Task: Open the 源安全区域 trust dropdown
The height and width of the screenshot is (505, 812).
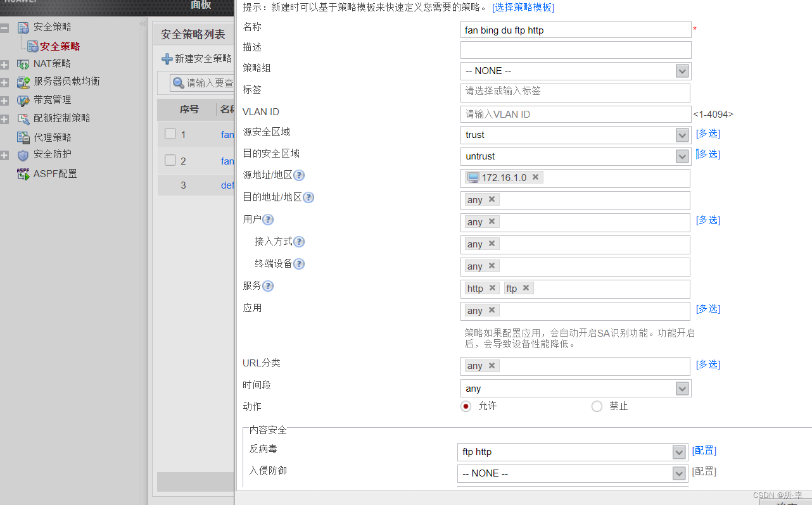Action: pyautogui.click(x=682, y=135)
